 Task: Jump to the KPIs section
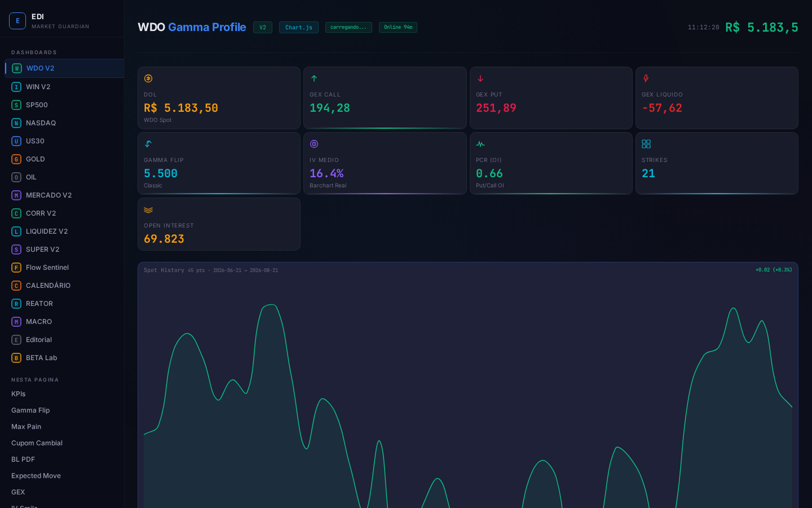[19, 394]
